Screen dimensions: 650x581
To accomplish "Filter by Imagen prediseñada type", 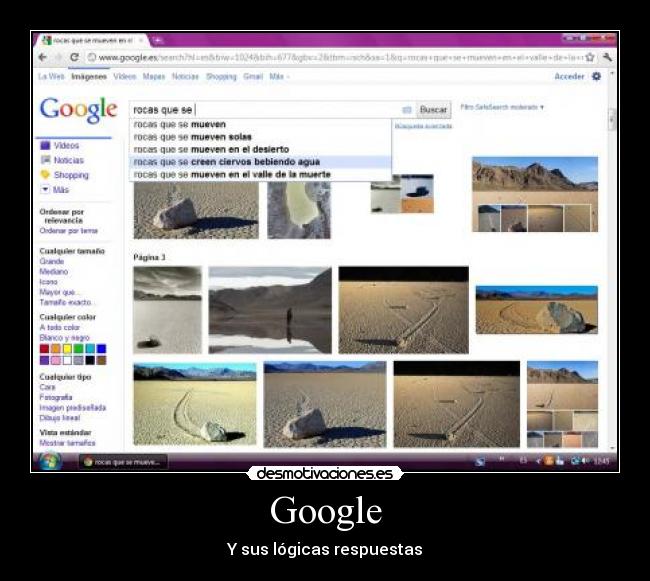I will [73, 408].
